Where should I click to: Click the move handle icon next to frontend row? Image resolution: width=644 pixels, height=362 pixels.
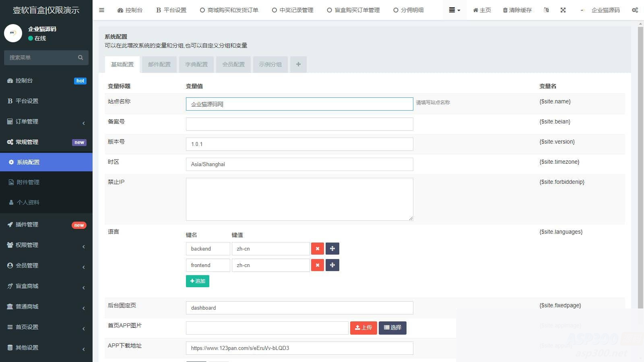pos(332,265)
